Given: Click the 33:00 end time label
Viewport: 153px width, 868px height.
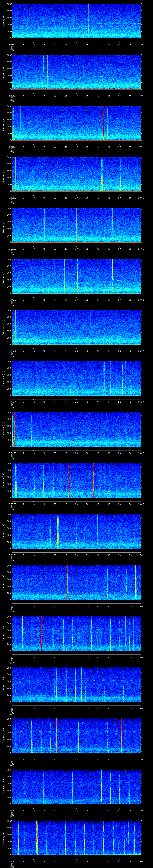Looking at the screenshot, I should coord(141,861).
